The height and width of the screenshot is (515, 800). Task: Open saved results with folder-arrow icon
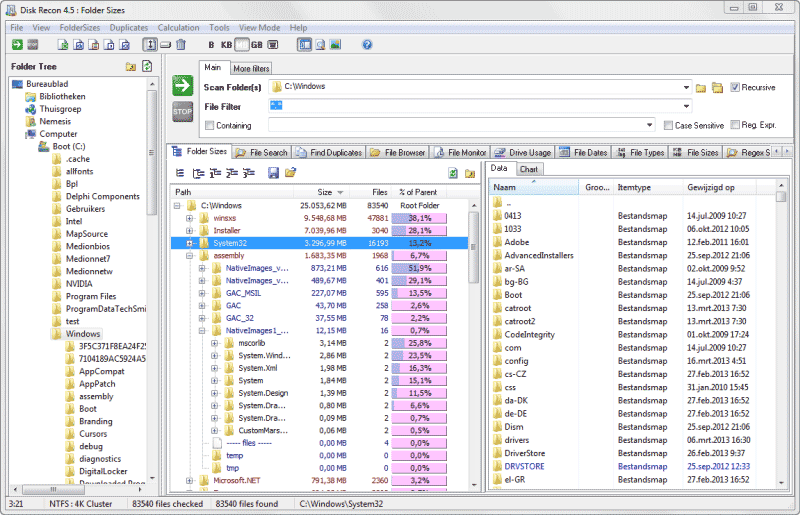[x=290, y=173]
